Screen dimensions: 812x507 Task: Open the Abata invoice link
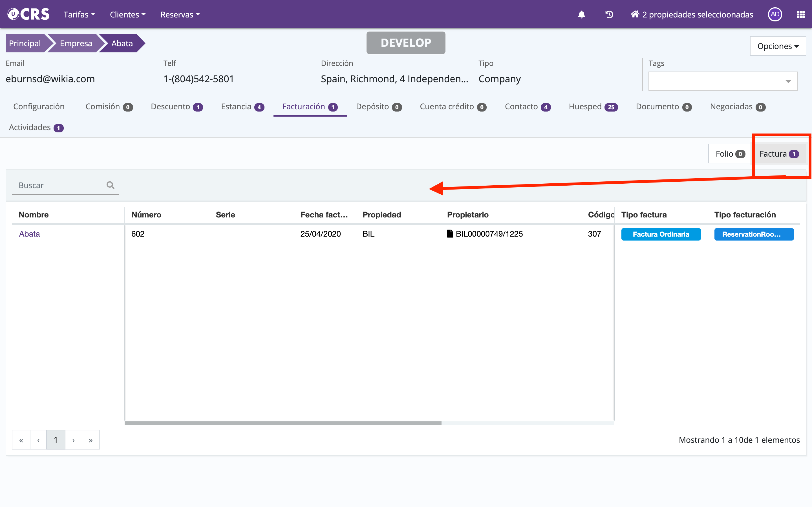pyautogui.click(x=29, y=234)
